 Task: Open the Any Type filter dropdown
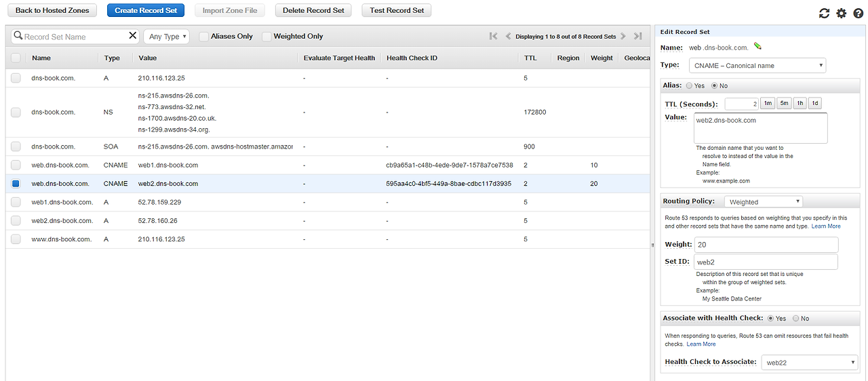pos(167,37)
